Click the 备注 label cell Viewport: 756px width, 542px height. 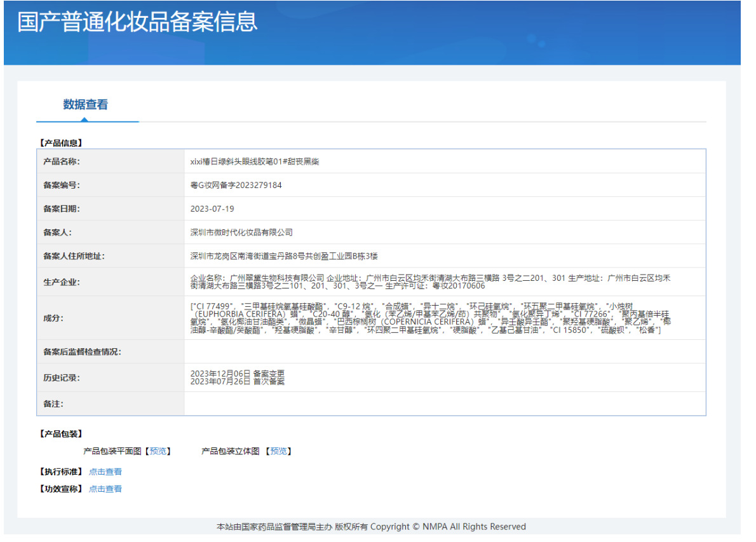(111, 403)
